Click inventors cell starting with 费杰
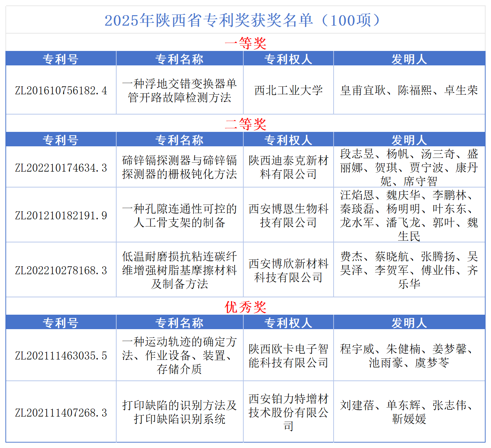Image resolution: width=491 pixels, height=448 pixels. click(x=409, y=270)
